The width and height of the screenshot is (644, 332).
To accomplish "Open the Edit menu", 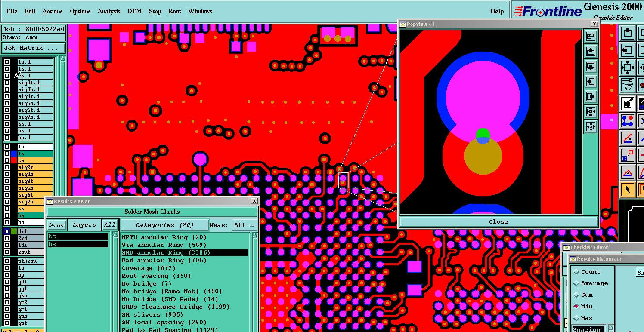I will click(30, 11).
